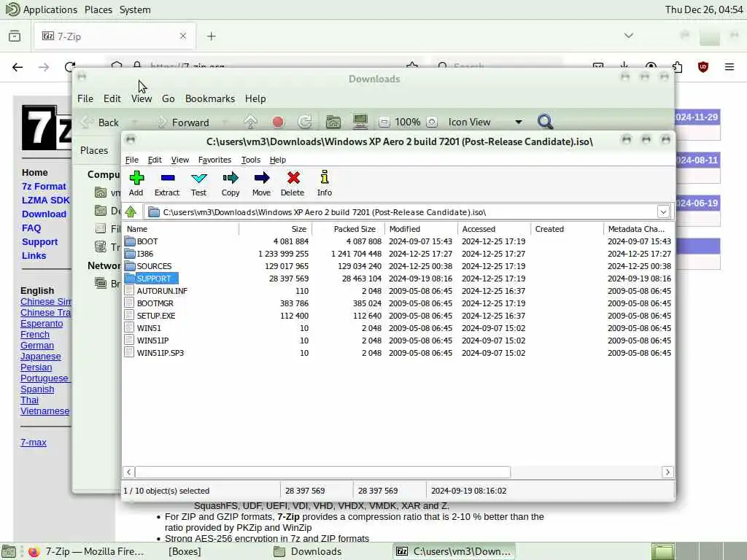Viewport: 747px width, 560px height.
Task: Sort list by Packed Size column
Action: pos(348,229)
